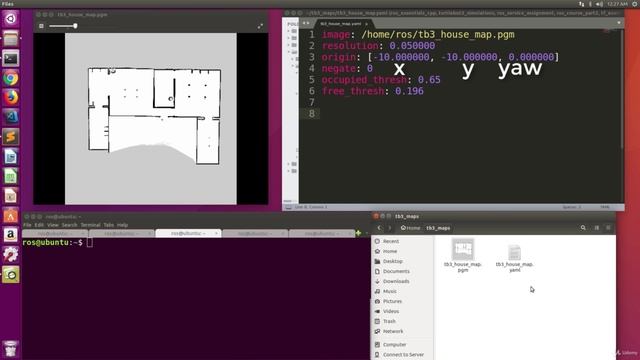640x360 pixels.
Task: Open terminal Terminal menu
Action: click(x=90, y=225)
